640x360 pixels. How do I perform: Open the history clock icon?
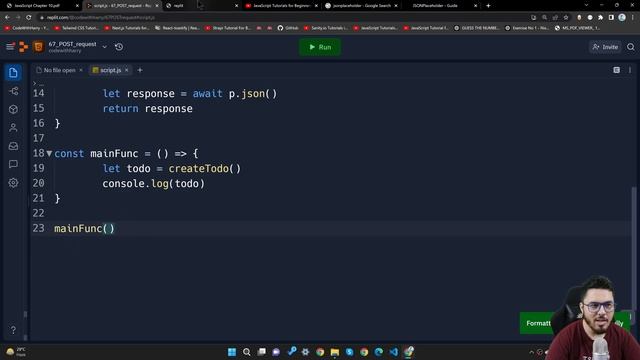[x=119, y=47]
